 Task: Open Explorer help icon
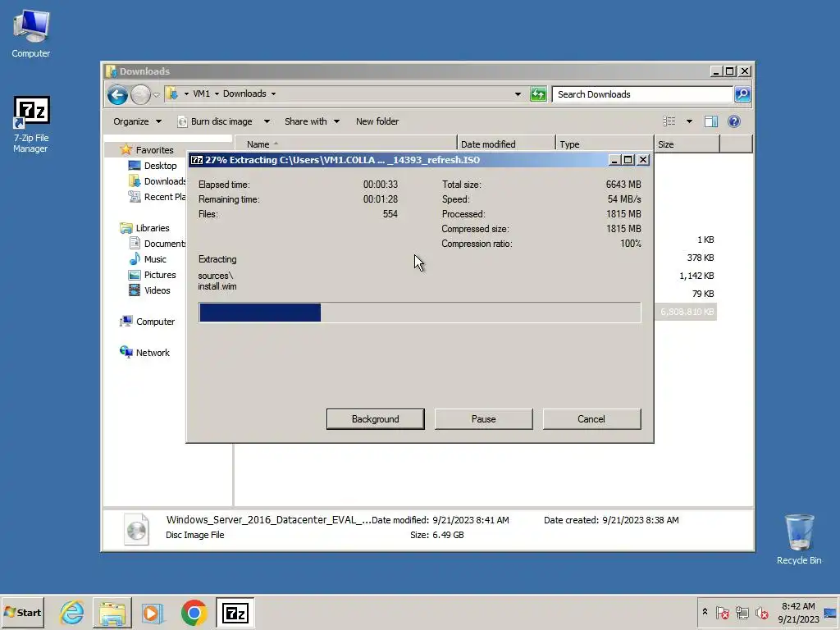pos(734,121)
